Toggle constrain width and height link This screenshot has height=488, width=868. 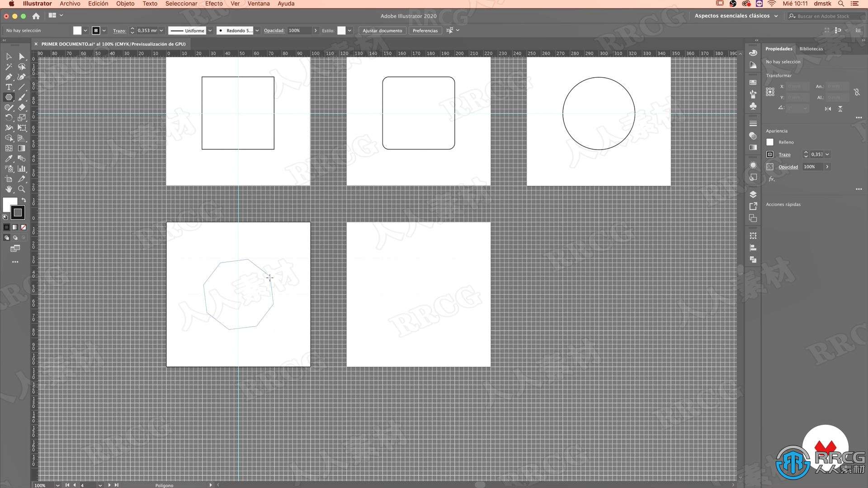click(857, 92)
